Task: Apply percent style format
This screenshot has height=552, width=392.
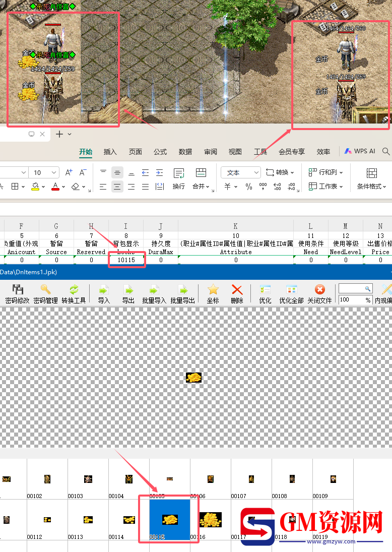Action: click(249, 187)
